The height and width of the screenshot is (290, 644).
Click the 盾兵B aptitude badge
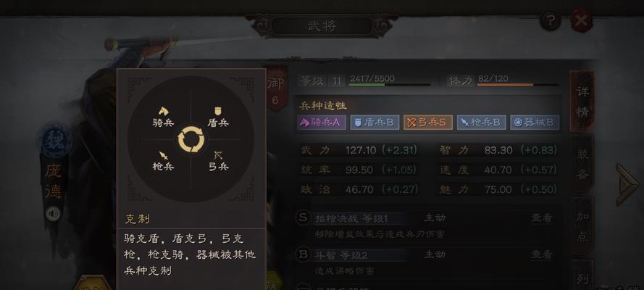coord(375,123)
